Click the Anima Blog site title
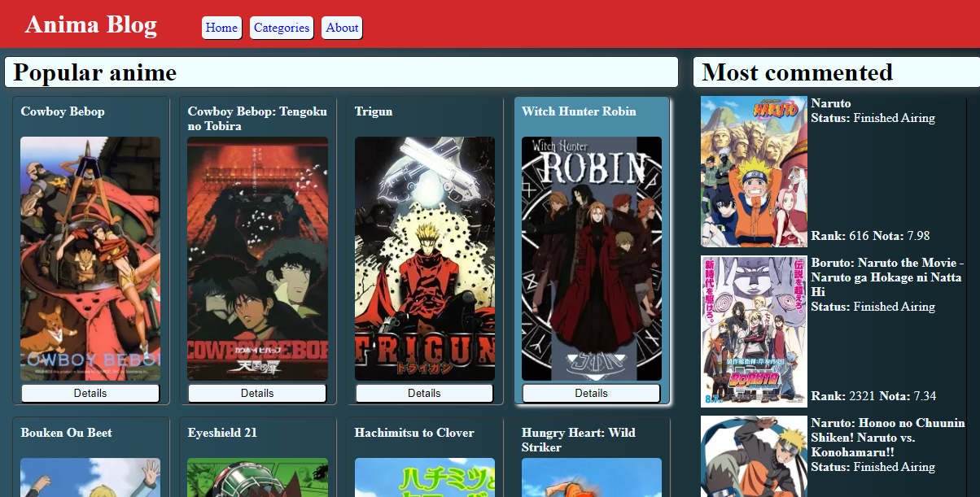Image resolution: width=980 pixels, height=497 pixels. click(x=91, y=24)
